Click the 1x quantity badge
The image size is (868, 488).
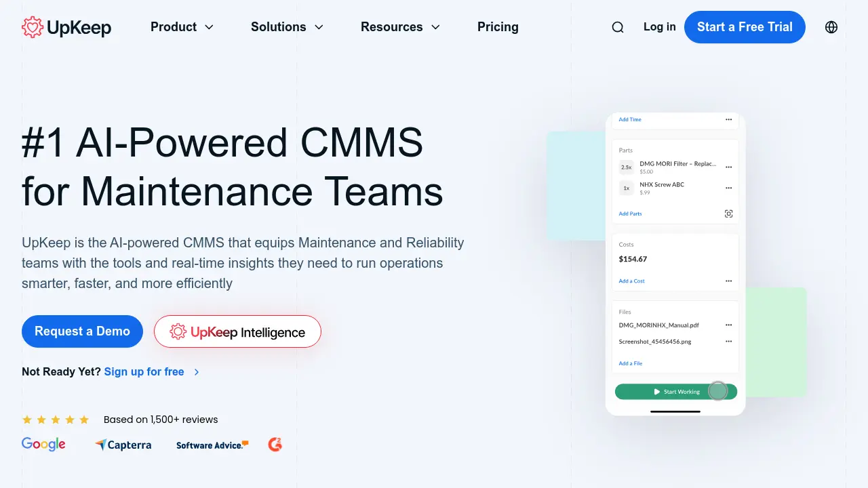pyautogui.click(x=627, y=188)
